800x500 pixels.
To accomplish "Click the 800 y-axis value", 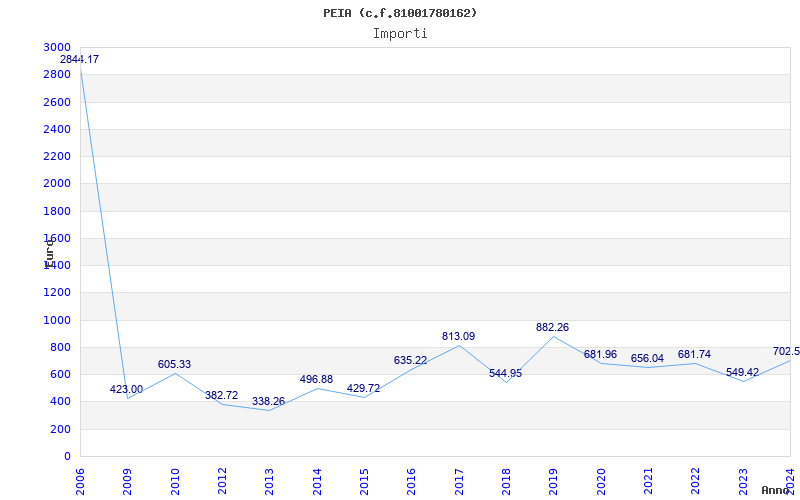I will pyautogui.click(x=60, y=347).
